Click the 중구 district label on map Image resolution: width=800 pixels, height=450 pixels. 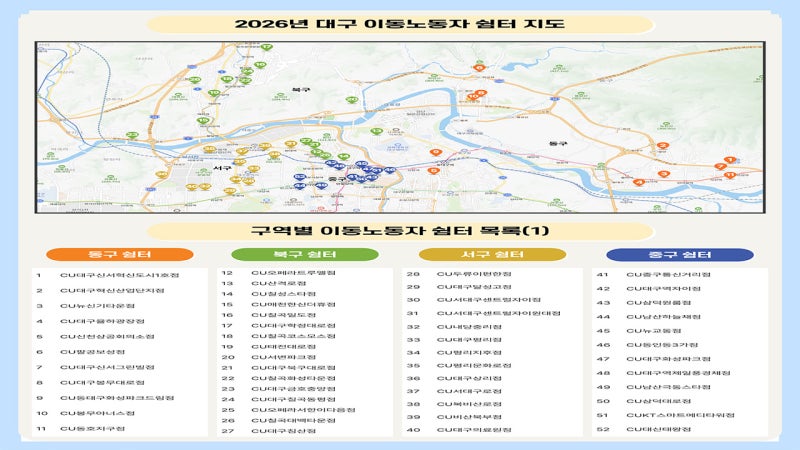[337, 179]
